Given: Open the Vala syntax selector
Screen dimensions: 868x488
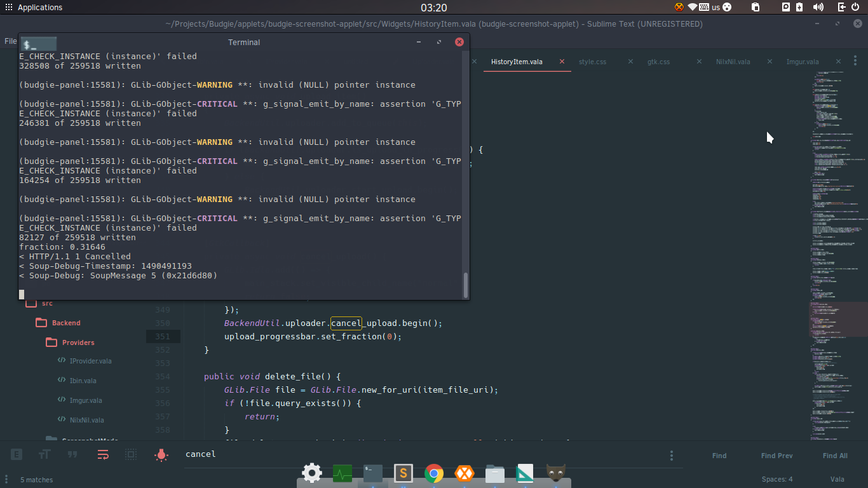Looking at the screenshot, I should tap(837, 480).
